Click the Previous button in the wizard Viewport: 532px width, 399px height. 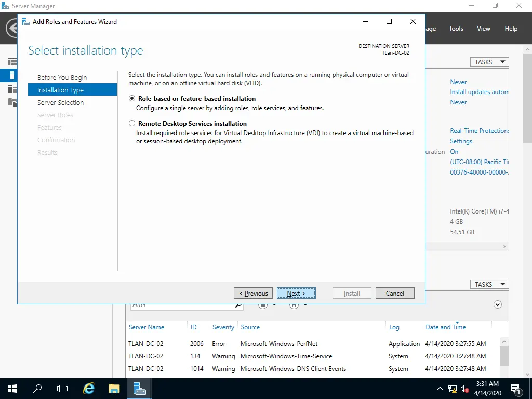[x=253, y=293]
